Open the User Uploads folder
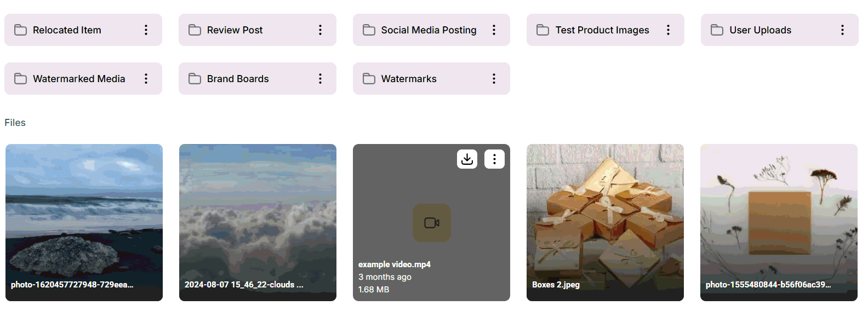Screen dimensions: 868x311 [760, 30]
